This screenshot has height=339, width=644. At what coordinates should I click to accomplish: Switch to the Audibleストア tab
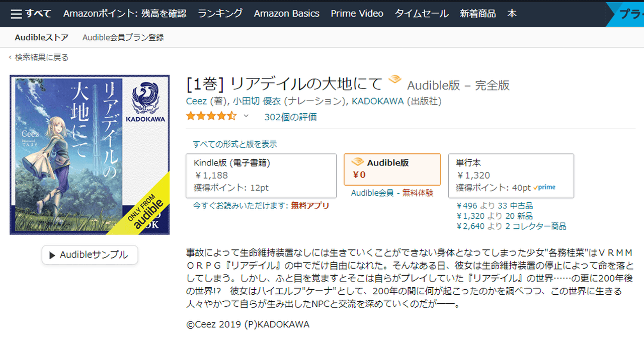[x=42, y=38]
